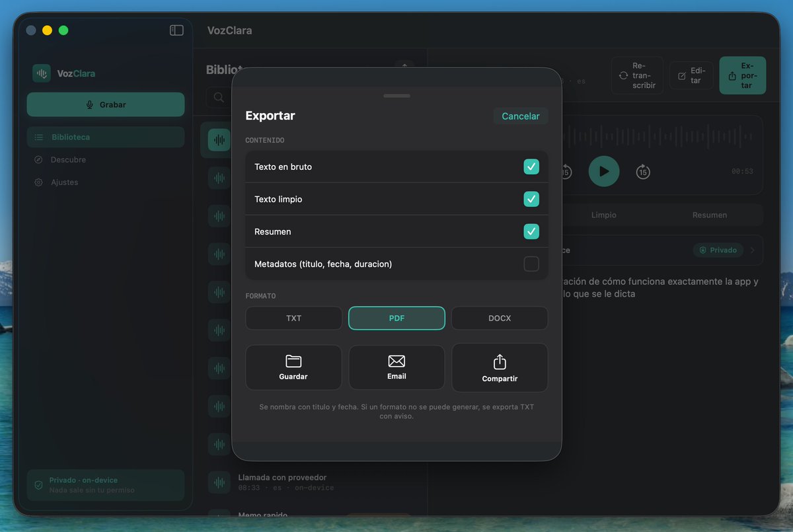Select DOCX format
Image resolution: width=793 pixels, height=532 pixels.
(x=500, y=318)
